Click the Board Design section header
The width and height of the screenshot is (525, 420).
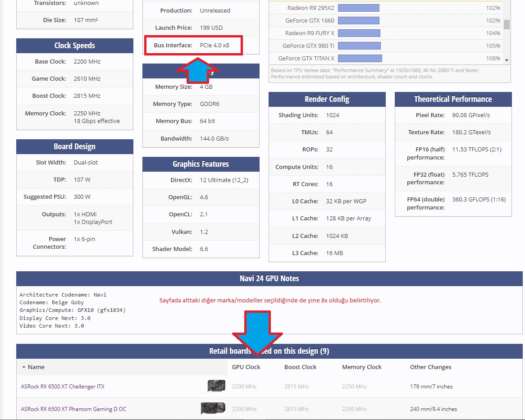(x=75, y=147)
